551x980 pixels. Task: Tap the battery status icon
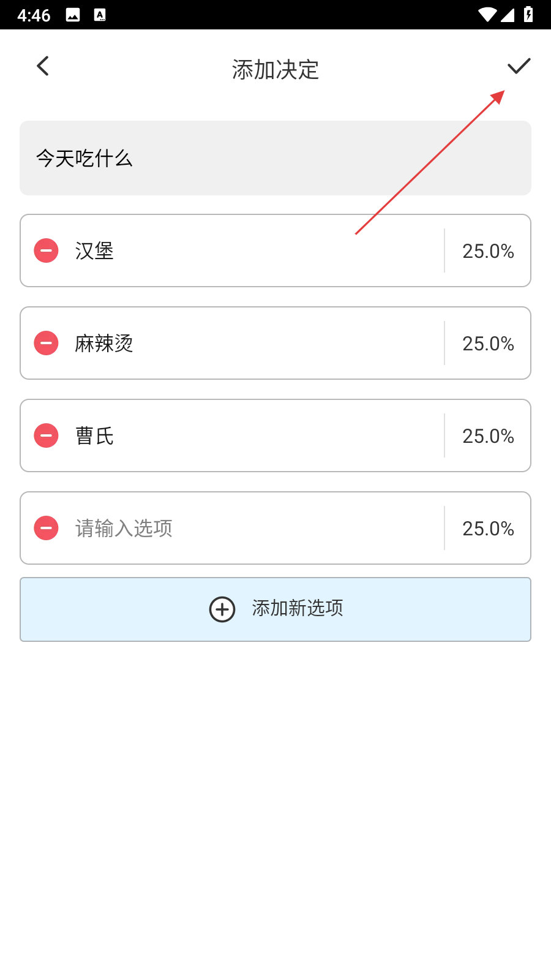[528, 15]
